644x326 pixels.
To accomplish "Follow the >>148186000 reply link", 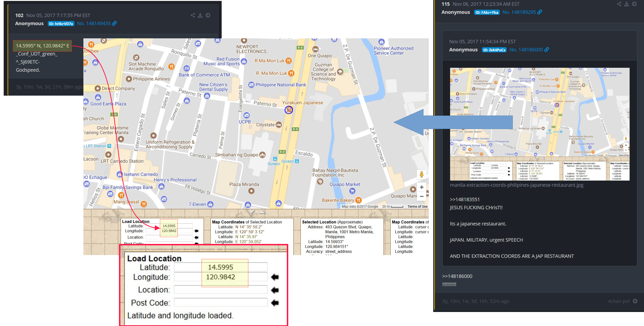I will [457, 276].
